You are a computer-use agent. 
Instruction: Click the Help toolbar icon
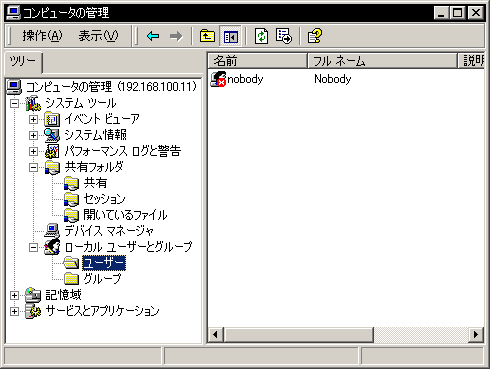pyautogui.click(x=315, y=36)
